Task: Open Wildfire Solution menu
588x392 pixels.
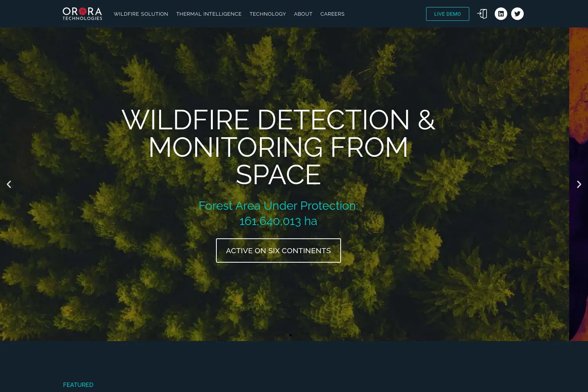Action: coord(141,14)
